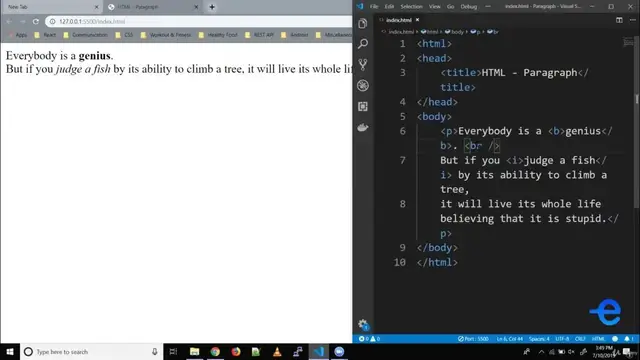The width and height of the screenshot is (640, 360).
Task: Click the browser Forward arrow
Action: (x=22, y=21)
